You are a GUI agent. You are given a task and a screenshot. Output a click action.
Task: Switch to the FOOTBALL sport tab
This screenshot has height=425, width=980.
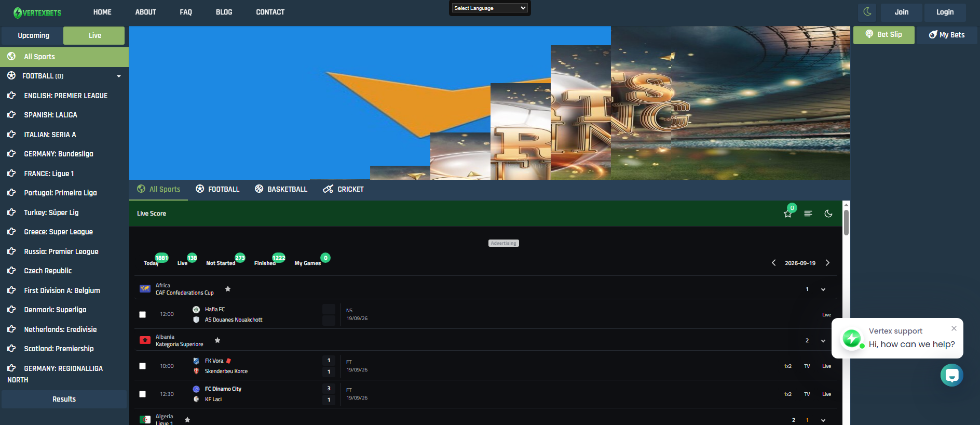pyautogui.click(x=217, y=189)
